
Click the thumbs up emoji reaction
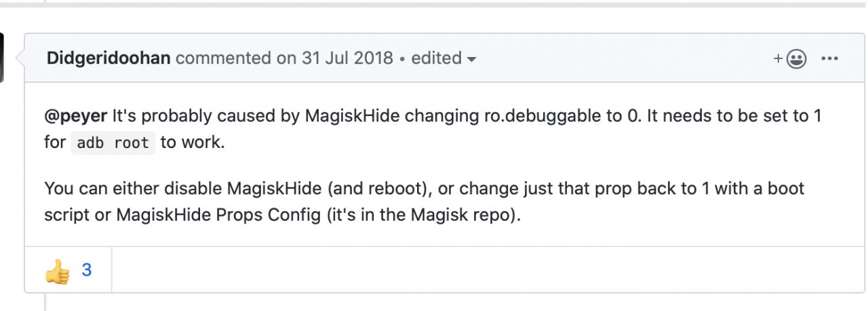(58, 271)
